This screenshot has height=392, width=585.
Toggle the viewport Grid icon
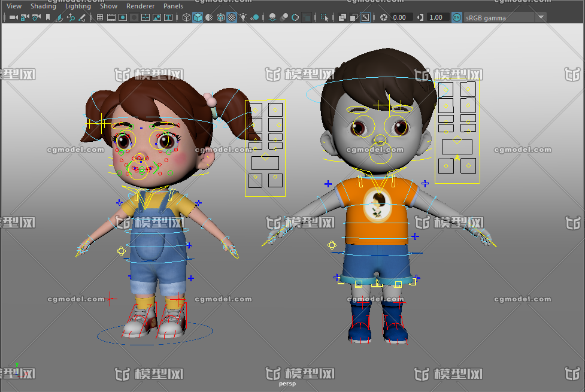pyautogui.click(x=100, y=17)
